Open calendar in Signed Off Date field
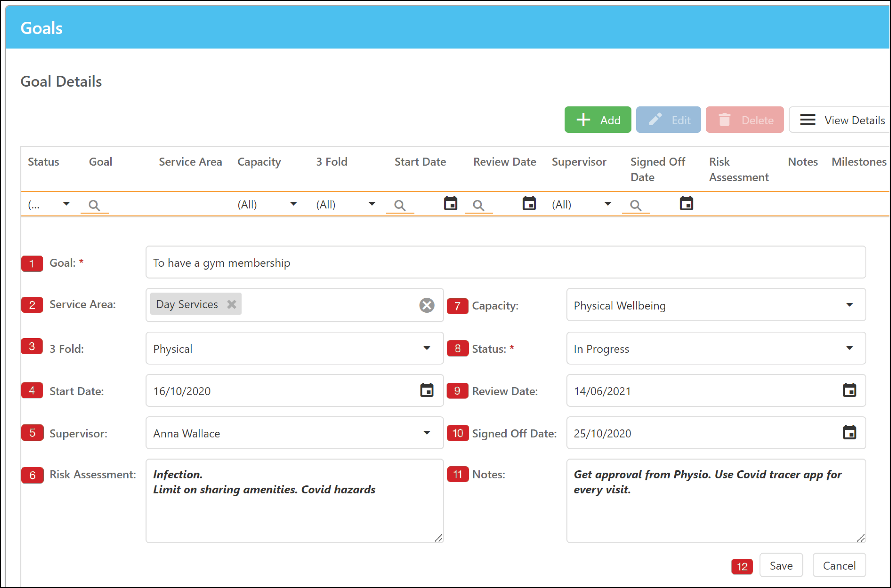 click(849, 433)
